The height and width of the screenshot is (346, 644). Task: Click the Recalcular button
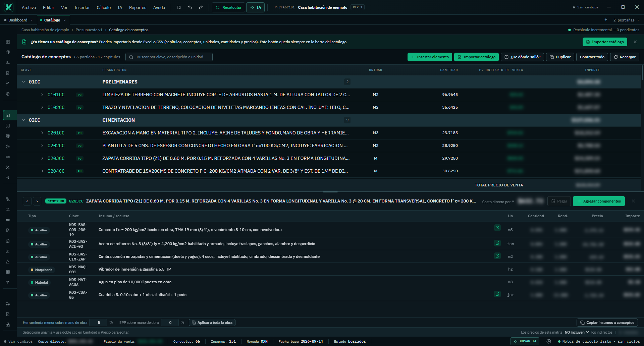(x=228, y=7)
